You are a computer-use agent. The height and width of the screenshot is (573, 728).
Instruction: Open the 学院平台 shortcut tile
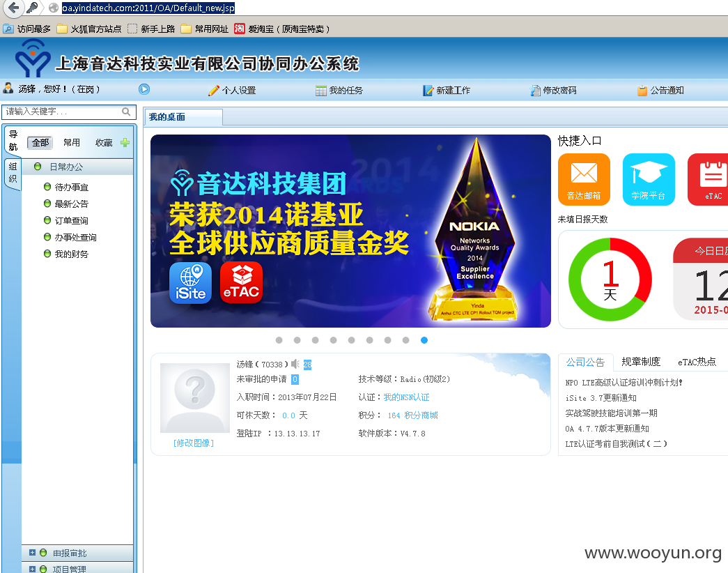click(x=649, y=179)
